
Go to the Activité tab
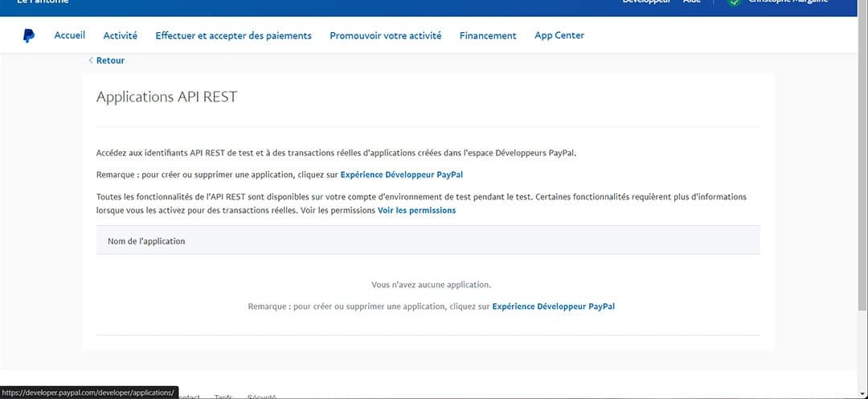coord(121,35)
